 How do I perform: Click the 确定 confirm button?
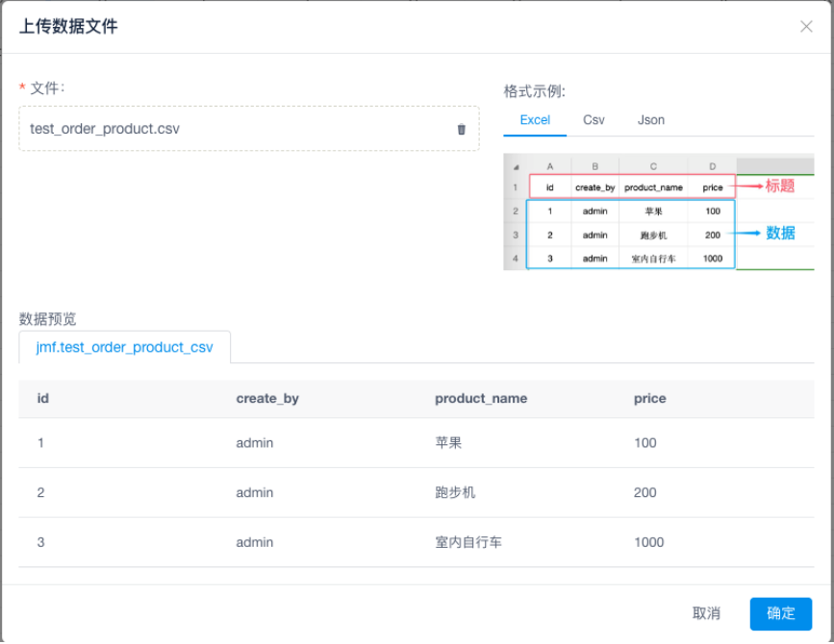(x=780, y=613)
